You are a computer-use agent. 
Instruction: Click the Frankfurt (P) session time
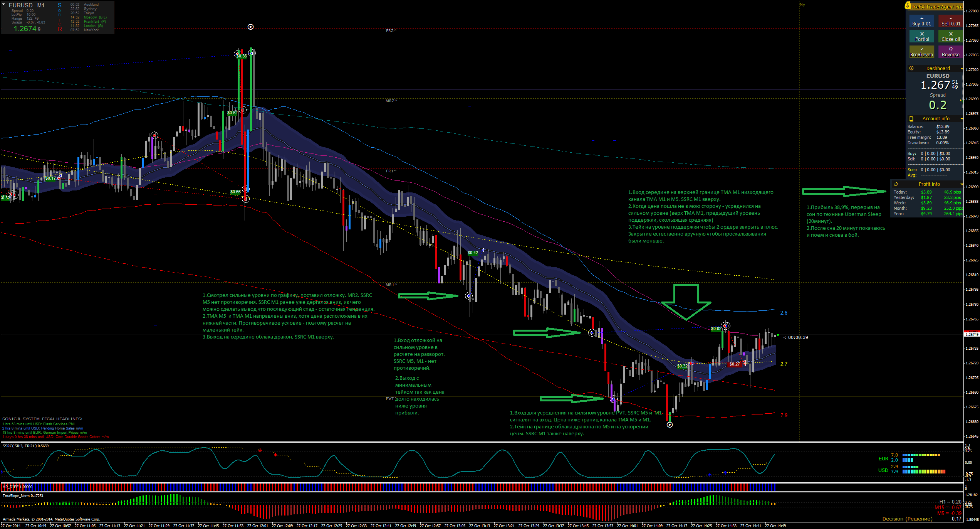click(x=88, y=22)
